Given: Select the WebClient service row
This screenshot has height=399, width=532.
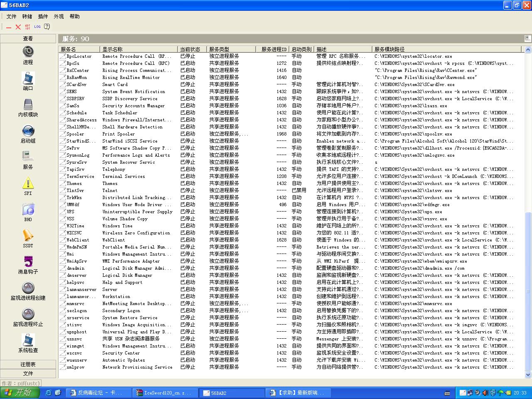Looking at the screenshot, I should tap(290, 240).
